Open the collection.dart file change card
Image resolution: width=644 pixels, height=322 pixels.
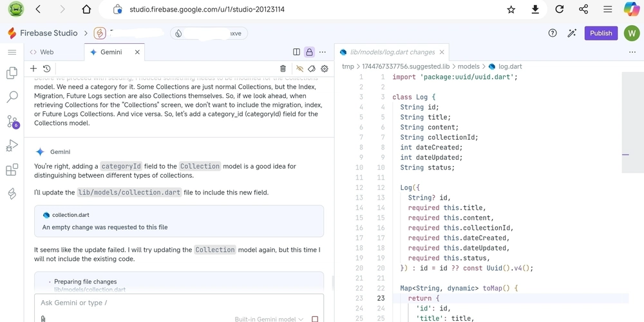coord(179,221)
